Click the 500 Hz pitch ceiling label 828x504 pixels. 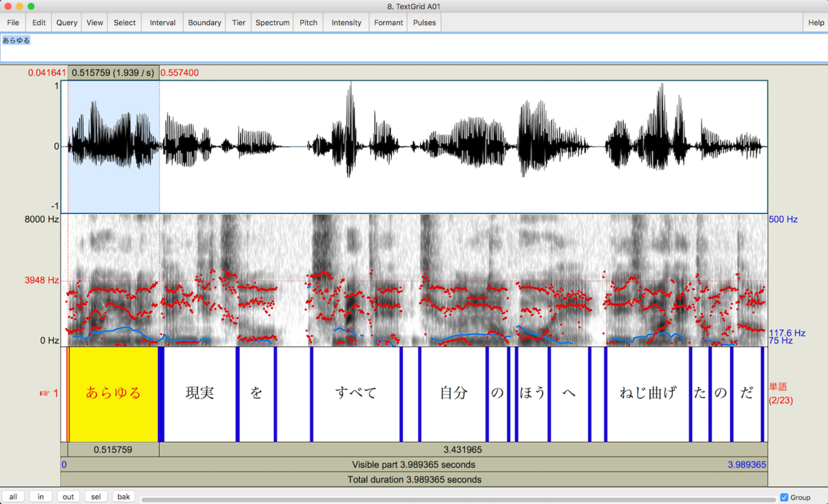783,219
